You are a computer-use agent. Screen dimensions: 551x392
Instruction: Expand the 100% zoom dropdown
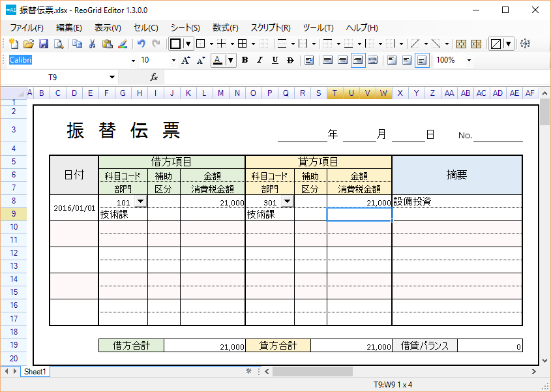click(469, 60)
